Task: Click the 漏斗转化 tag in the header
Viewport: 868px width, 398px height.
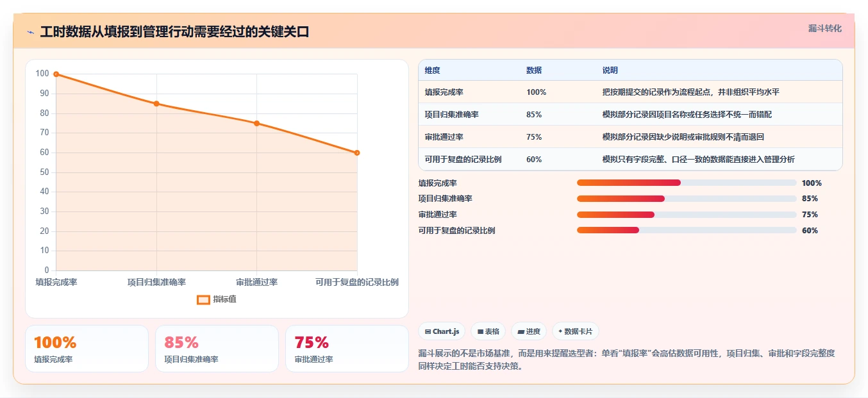Action: 824,28
